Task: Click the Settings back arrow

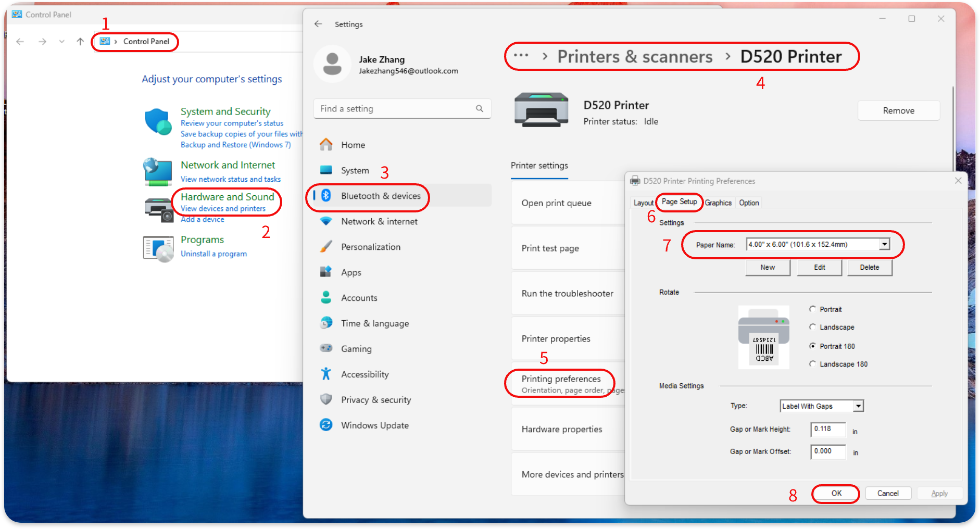Action: [x=318, y=24]
